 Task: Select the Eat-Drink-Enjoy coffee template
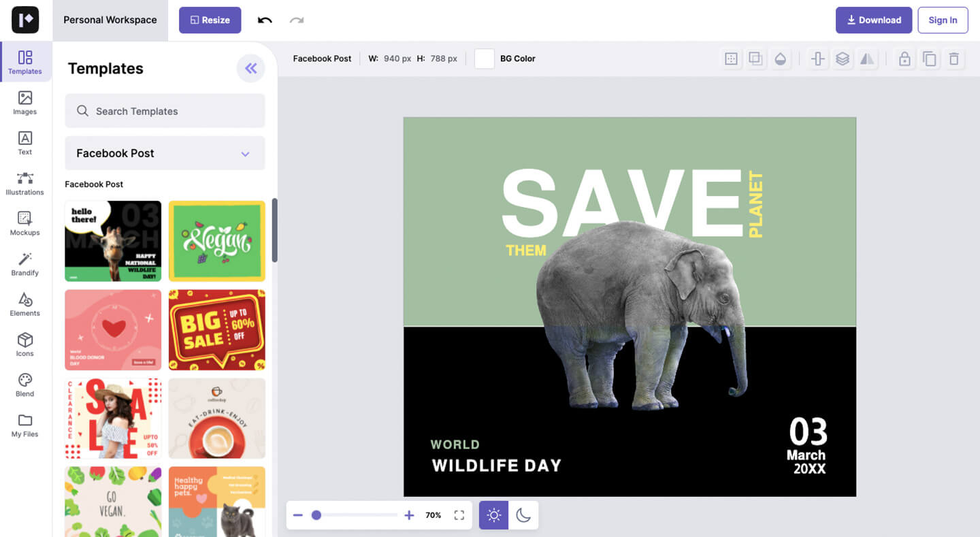(217, 419)
